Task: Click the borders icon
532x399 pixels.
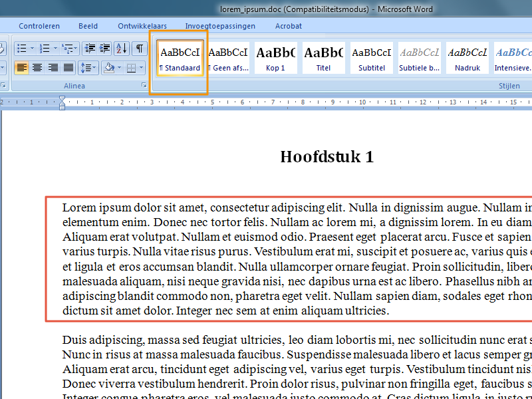Action: 131,68
